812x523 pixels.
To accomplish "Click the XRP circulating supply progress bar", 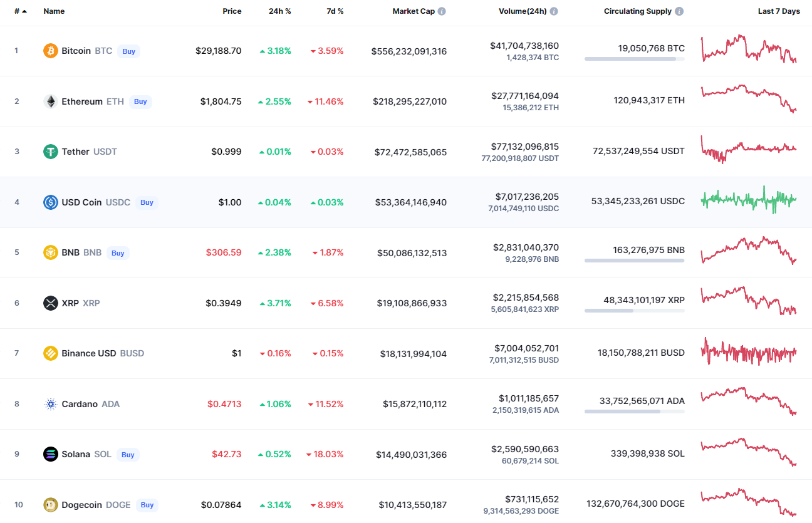I will (x=635, y=311).
